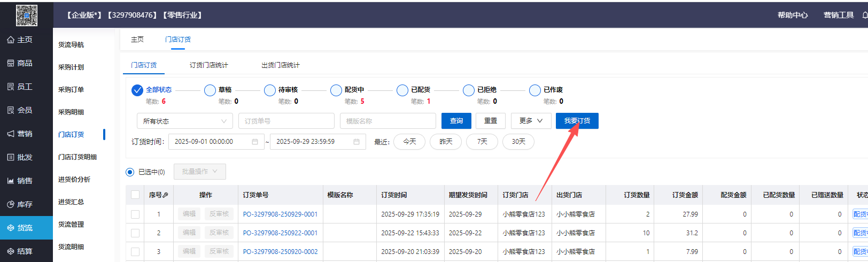Select the 7天 recent range button
This screenshot has height=262, width=868.
[482, 142]
